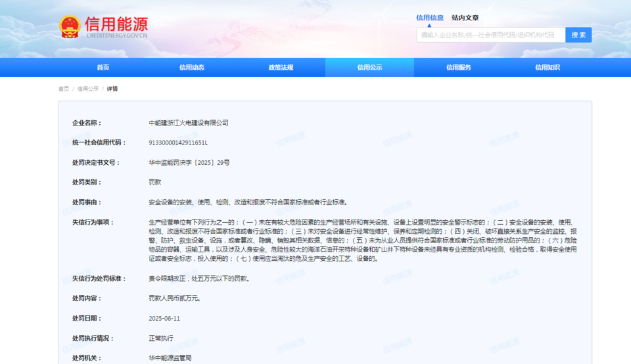Click the credit code 91330000142911651L
This screenshot has height=364, width=631.
178,143
